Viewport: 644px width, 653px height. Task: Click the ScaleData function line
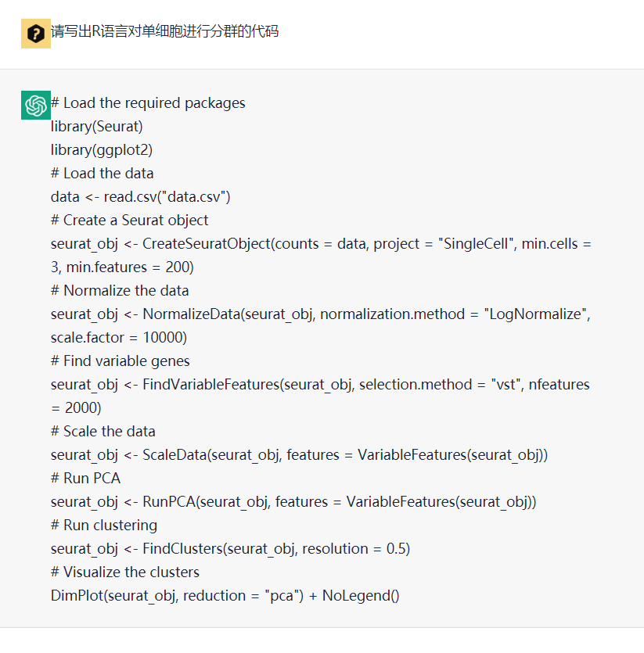[x=299, y=455]
